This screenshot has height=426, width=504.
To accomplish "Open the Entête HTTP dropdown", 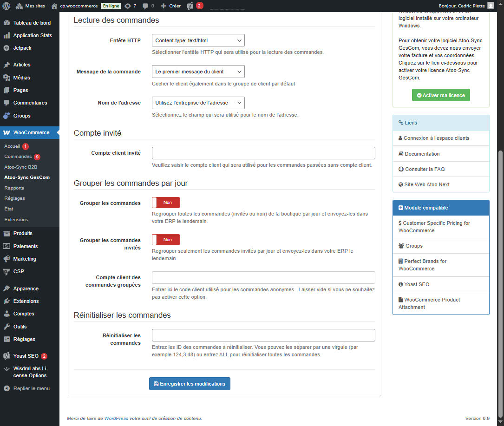I will [198, 40].
